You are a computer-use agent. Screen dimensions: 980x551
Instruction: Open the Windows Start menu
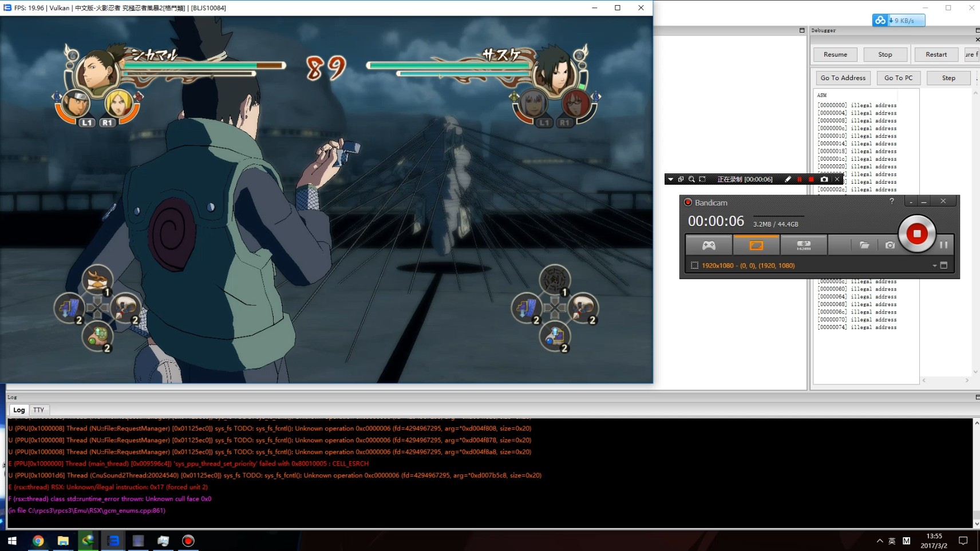coord(12,541)
